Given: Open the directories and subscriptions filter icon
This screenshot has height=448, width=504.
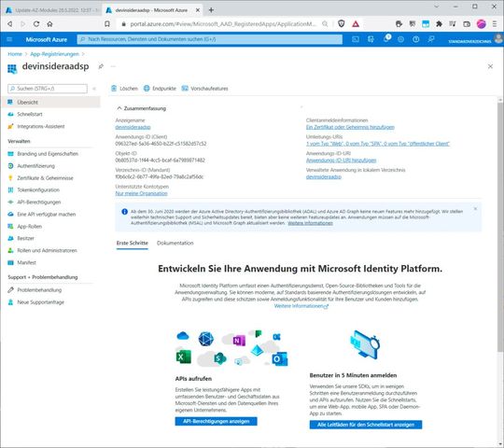Looking at the screenshot, I should tap(371, 39).
